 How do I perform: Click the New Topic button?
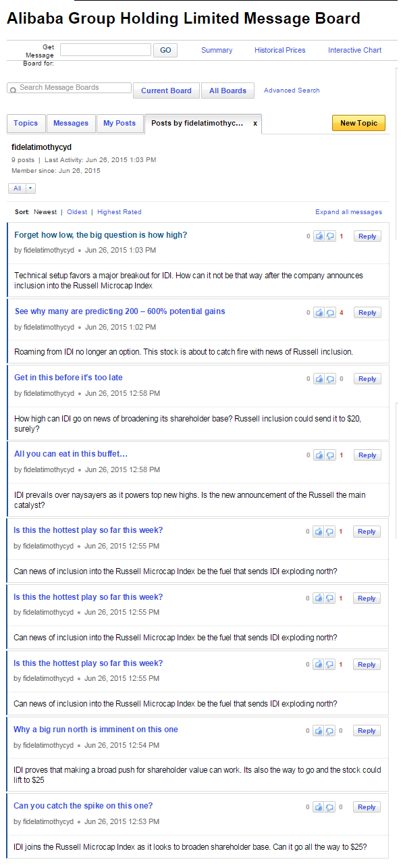(358, 123)
